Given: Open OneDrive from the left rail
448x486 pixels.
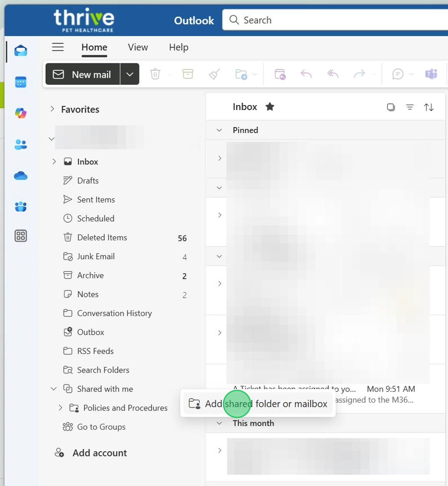Looking at the screenshot, I should point(20,176).
